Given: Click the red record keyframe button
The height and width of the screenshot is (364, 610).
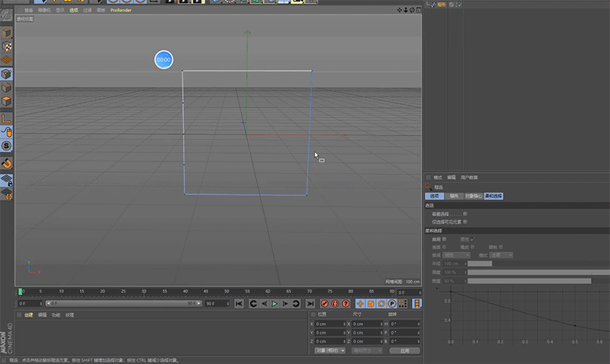Looking at the screenshot, I should (x=324, y=304).
